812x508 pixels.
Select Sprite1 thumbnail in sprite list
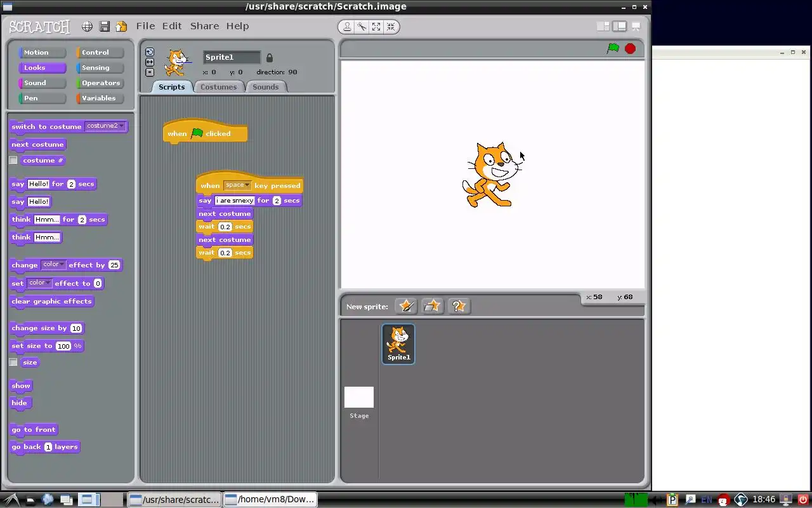398,344
